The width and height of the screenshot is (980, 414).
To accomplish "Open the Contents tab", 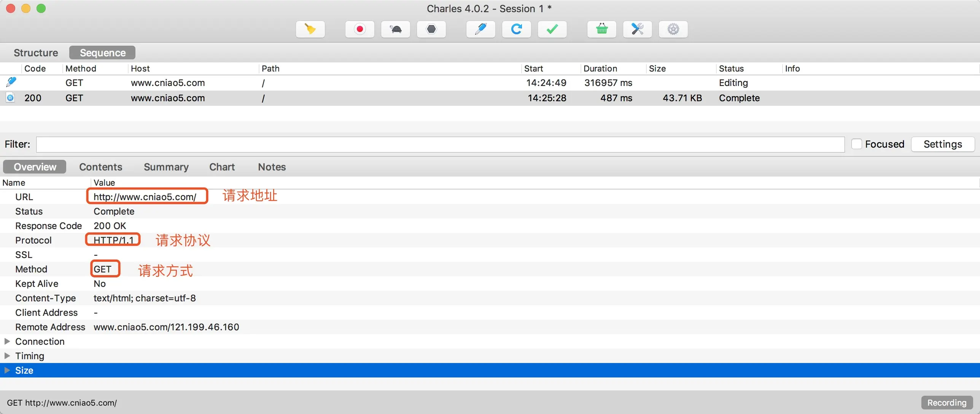I will [100, 167].
